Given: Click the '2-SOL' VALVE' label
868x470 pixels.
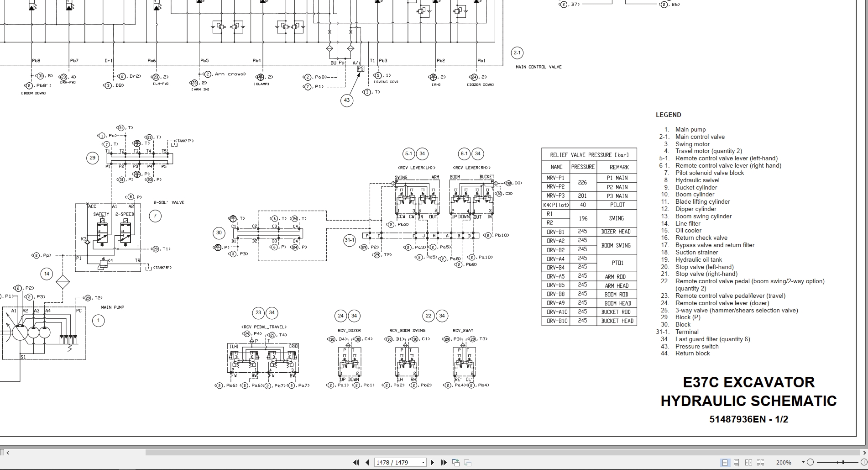Looking at the screenshot, I should pyautogui.click(x=169, y=202).
